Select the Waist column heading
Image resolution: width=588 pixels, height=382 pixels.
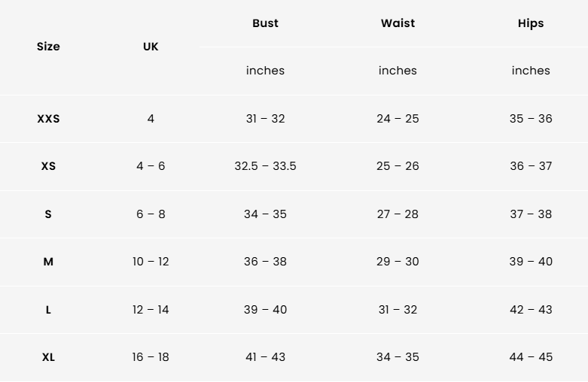pyautogui.click(x=398, y=23)
